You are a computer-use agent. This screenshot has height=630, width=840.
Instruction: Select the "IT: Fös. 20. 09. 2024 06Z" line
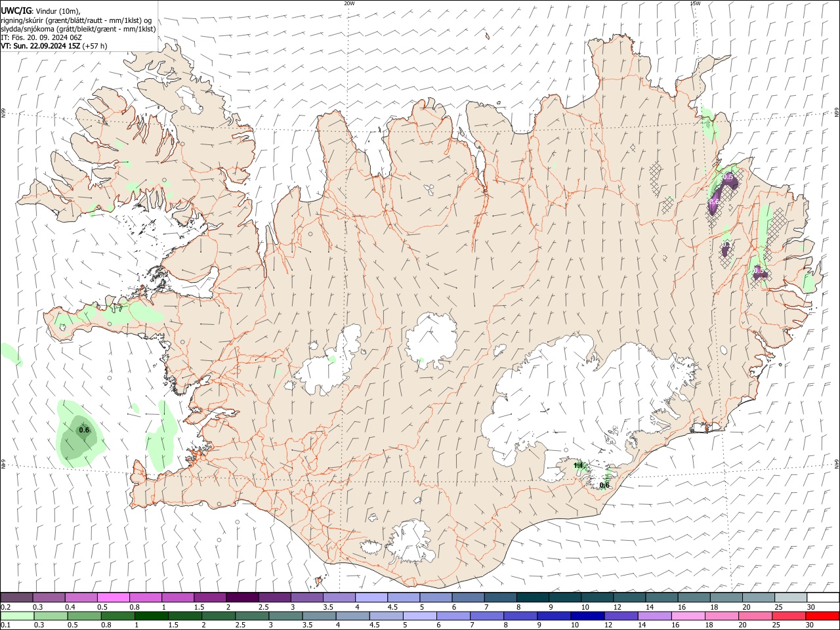[x=41, y=37]
